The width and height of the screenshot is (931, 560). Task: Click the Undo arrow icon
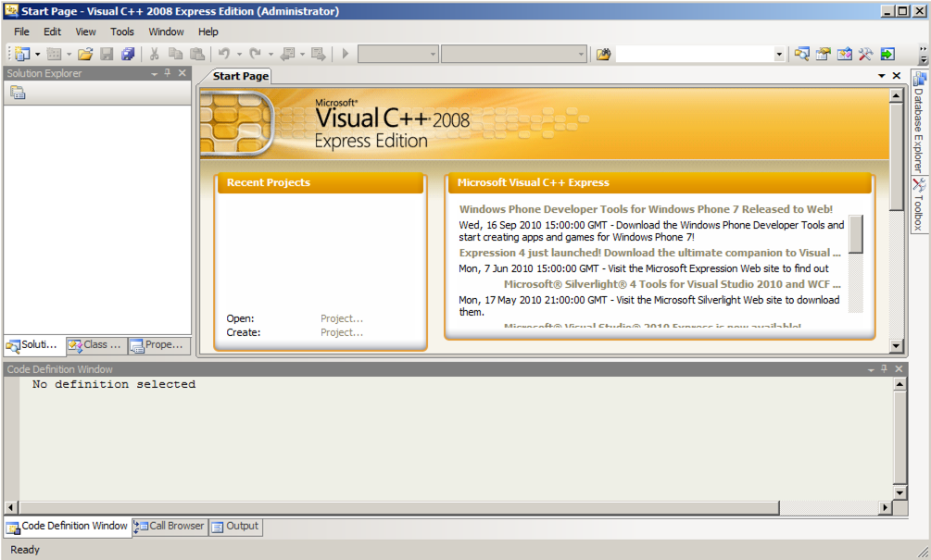(224, 54)
